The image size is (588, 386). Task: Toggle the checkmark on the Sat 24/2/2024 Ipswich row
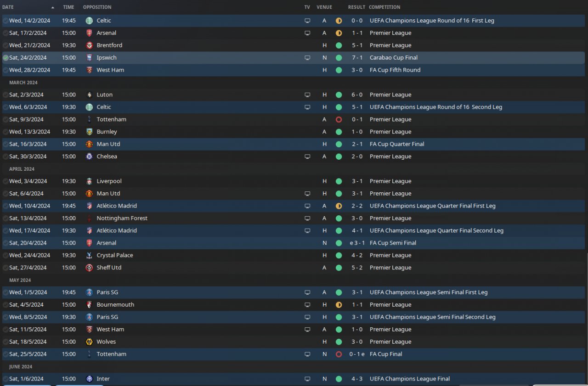click(x=6, y=58)
